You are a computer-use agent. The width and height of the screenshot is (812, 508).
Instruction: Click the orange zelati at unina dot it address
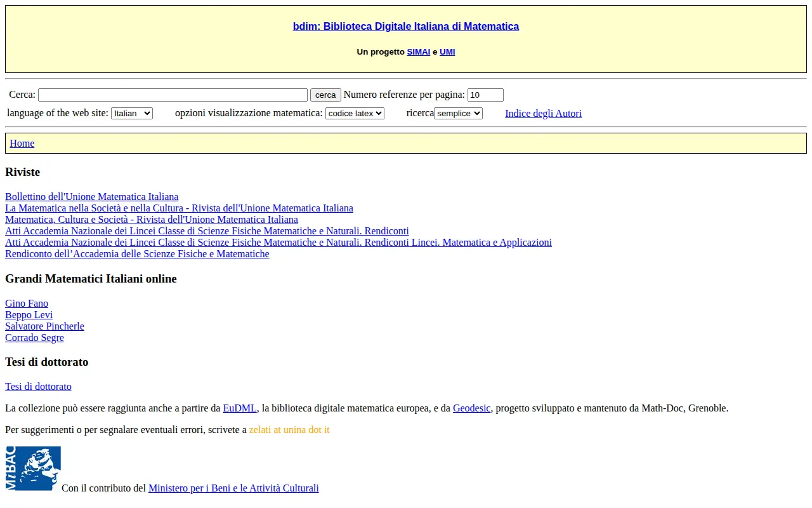tap(289, 430)
